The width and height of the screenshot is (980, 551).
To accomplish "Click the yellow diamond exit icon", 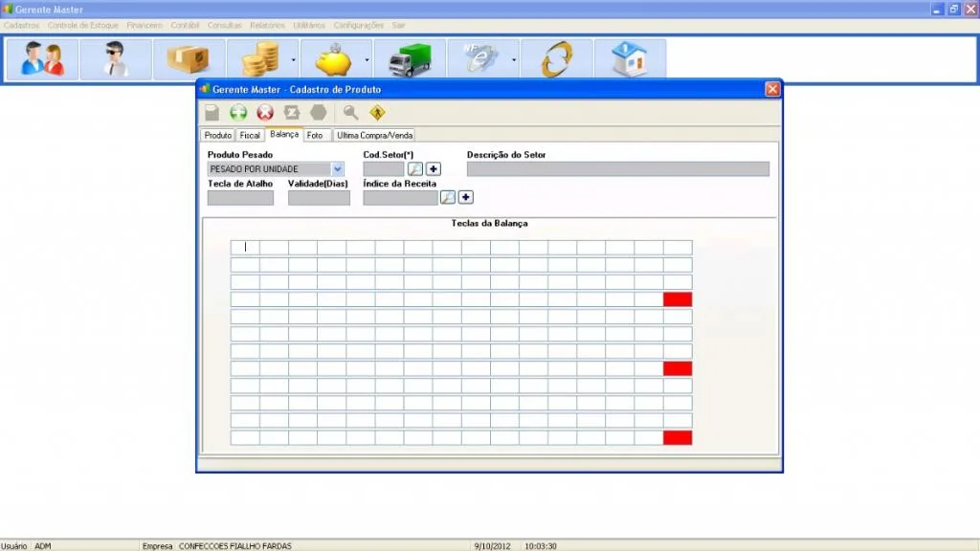I will pyautogui.click(x=377, y=113).
